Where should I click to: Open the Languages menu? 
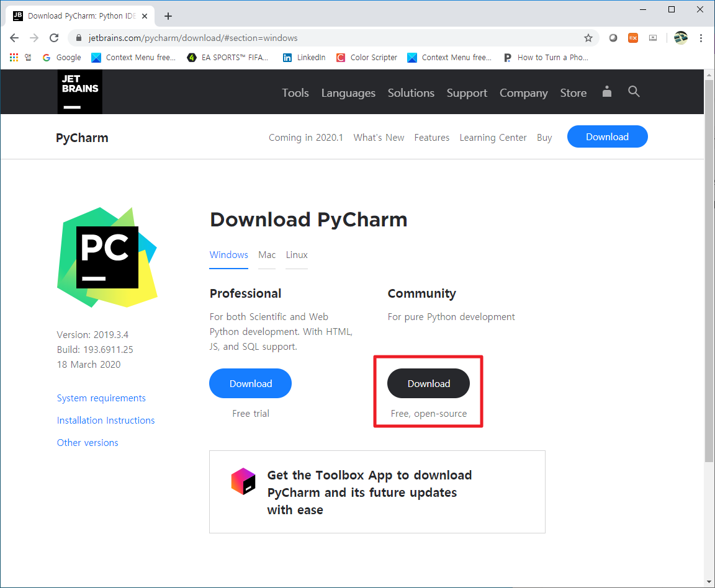348,92
